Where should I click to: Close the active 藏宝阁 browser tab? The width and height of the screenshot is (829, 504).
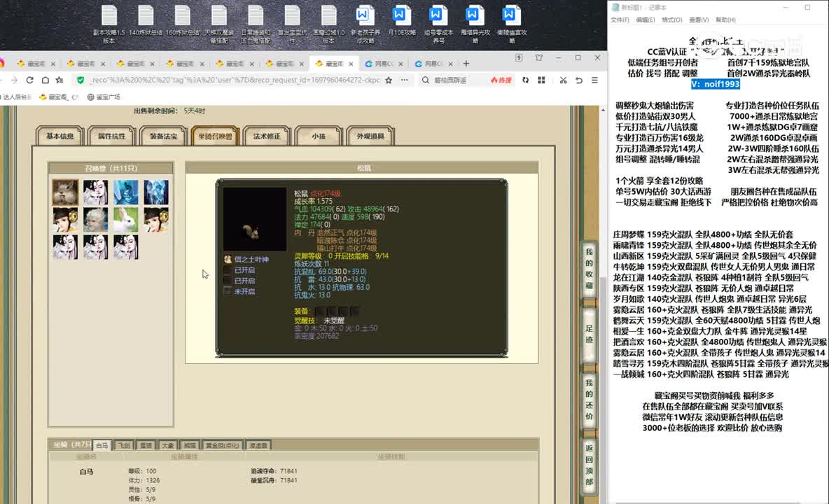(351, 64)
